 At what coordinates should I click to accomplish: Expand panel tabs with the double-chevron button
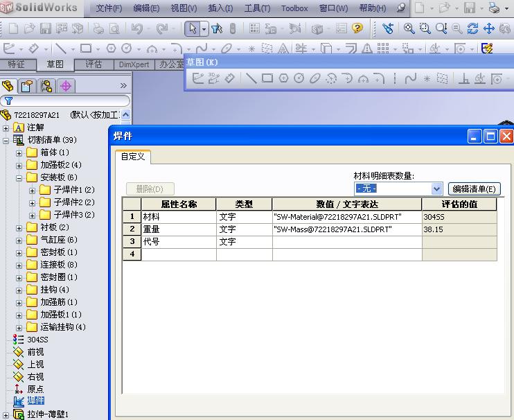[x=123, y=85]
